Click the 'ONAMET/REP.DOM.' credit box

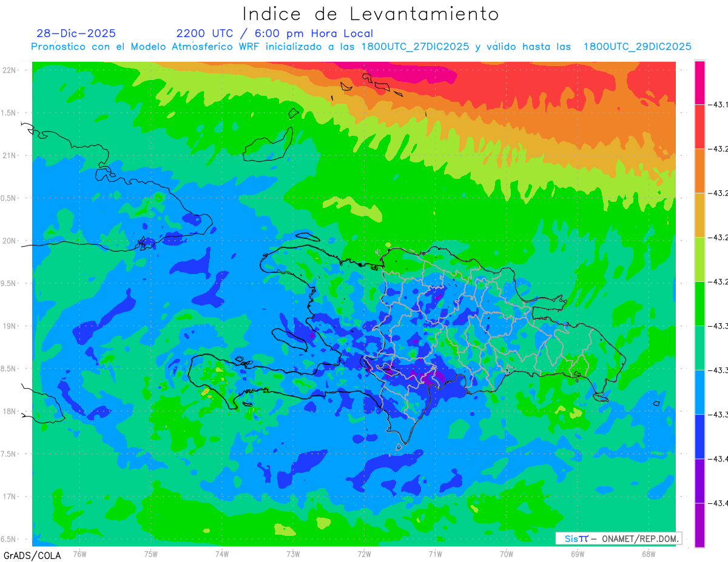coord(618,538)
